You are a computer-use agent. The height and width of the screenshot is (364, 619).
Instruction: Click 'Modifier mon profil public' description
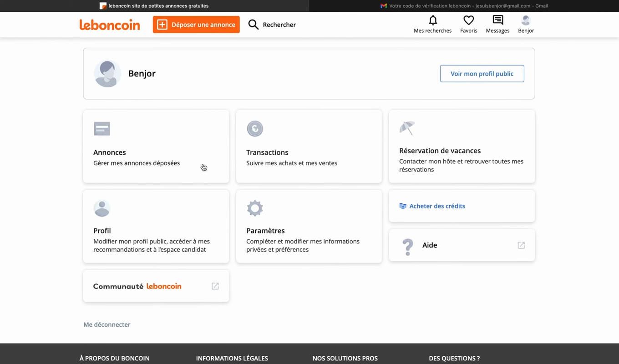tap(152, 246)
